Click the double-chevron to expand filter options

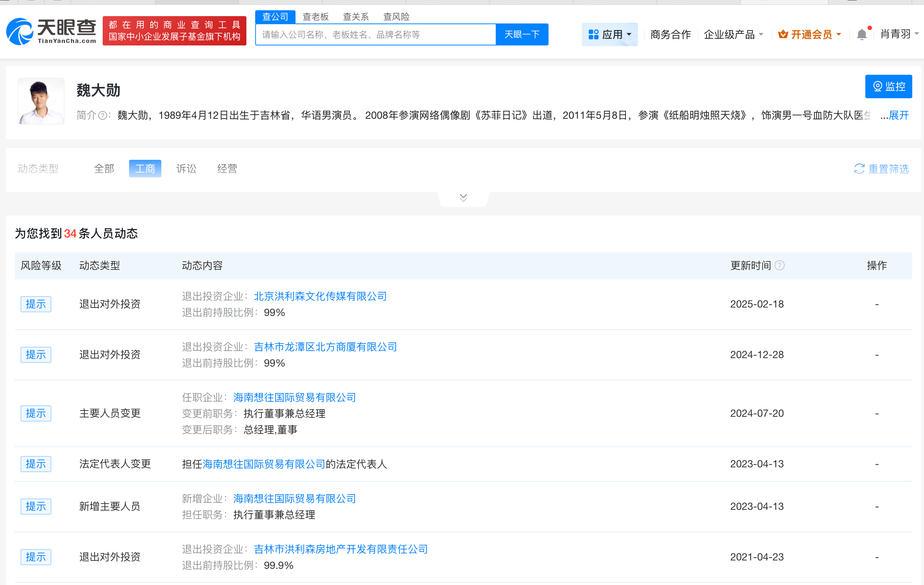pos(463,197)
